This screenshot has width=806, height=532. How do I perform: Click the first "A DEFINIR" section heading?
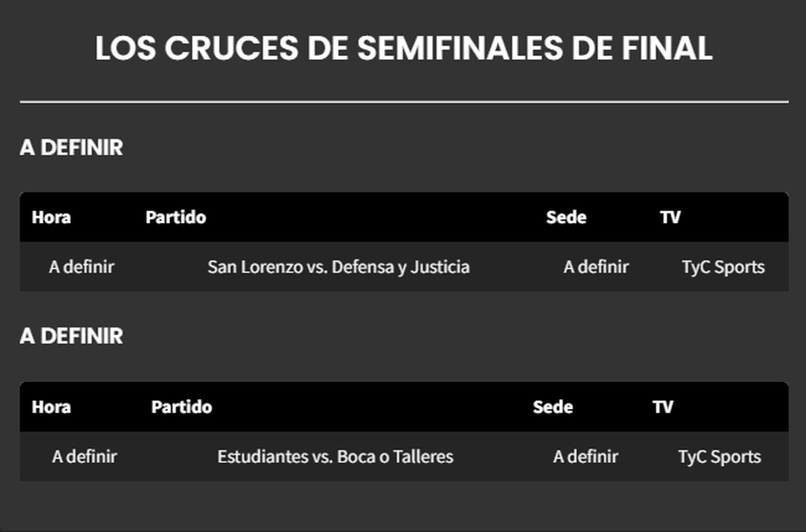coord(71,148)
